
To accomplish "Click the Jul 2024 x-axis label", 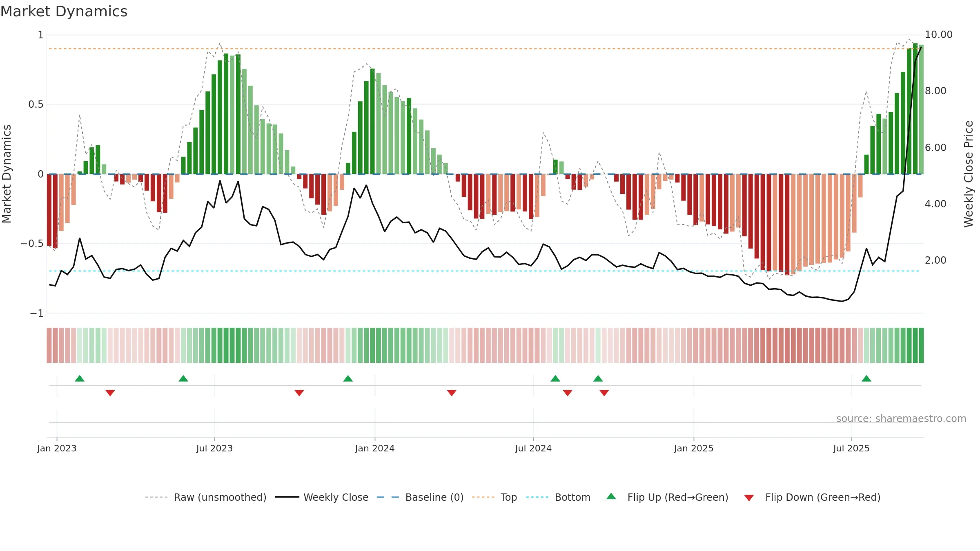I will [533, 448].
